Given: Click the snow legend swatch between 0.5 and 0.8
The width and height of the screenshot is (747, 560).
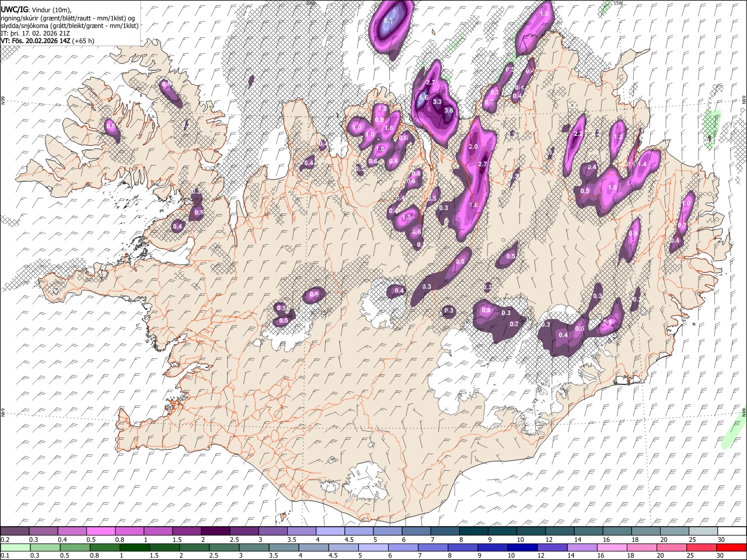Looking at the screenshot, I should point(102,531).
